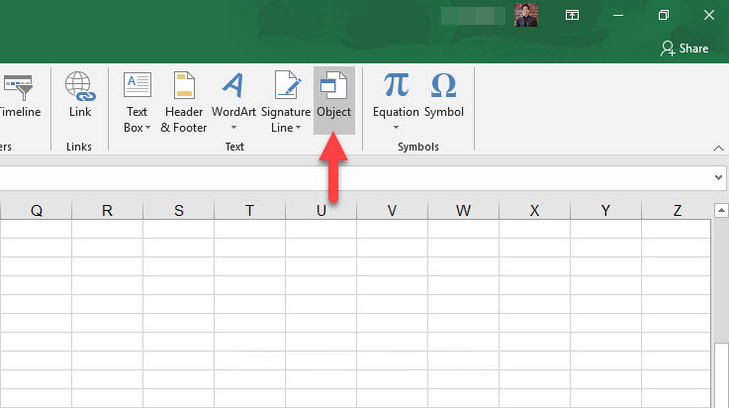Screen dimensions: 729x408
Task: Open Text Box dropdown arrow
Action: pyautogui.click(x=148, y=128)
